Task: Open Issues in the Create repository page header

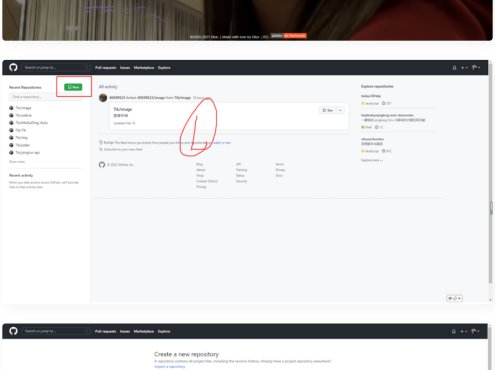Action: click(125, 331)
